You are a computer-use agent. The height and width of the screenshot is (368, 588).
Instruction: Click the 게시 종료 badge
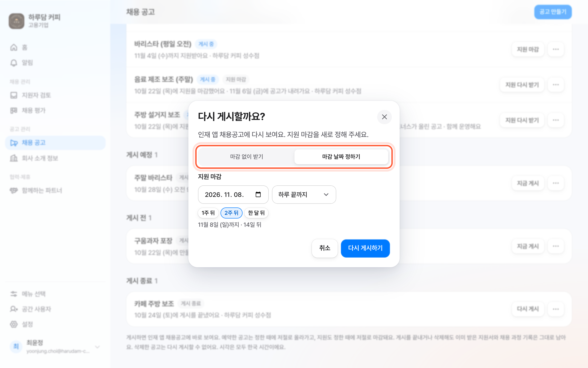tap(191, 304)
